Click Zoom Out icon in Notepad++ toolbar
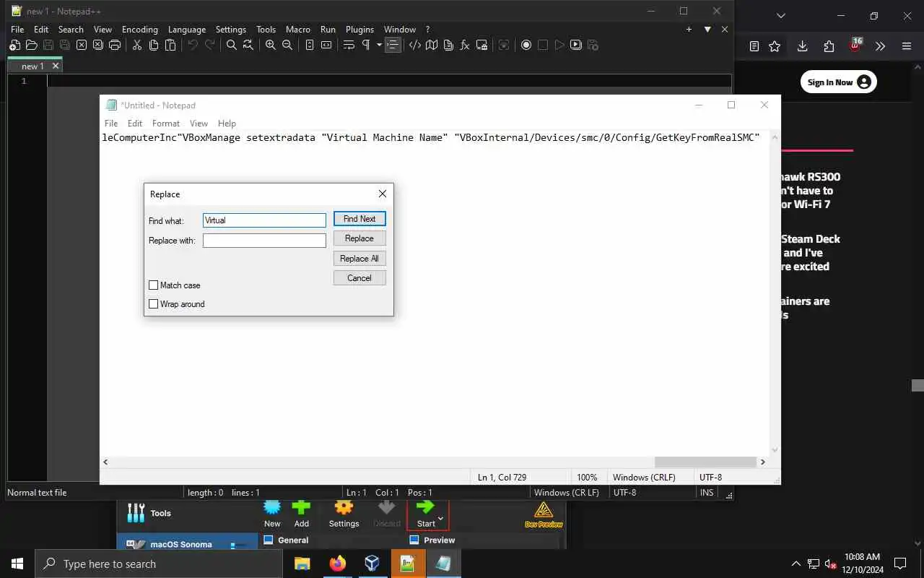Viewport: 924px width, 578px height. [287, 45]
